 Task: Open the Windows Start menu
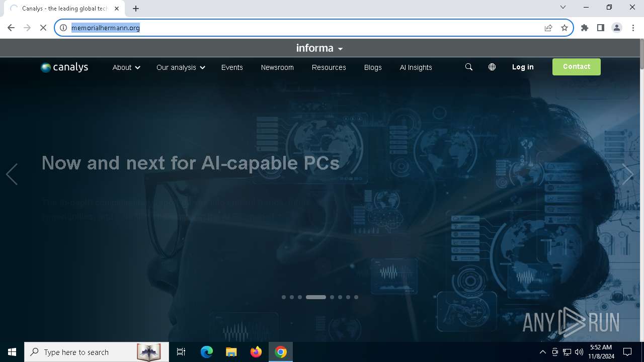[x=12, y=352]
